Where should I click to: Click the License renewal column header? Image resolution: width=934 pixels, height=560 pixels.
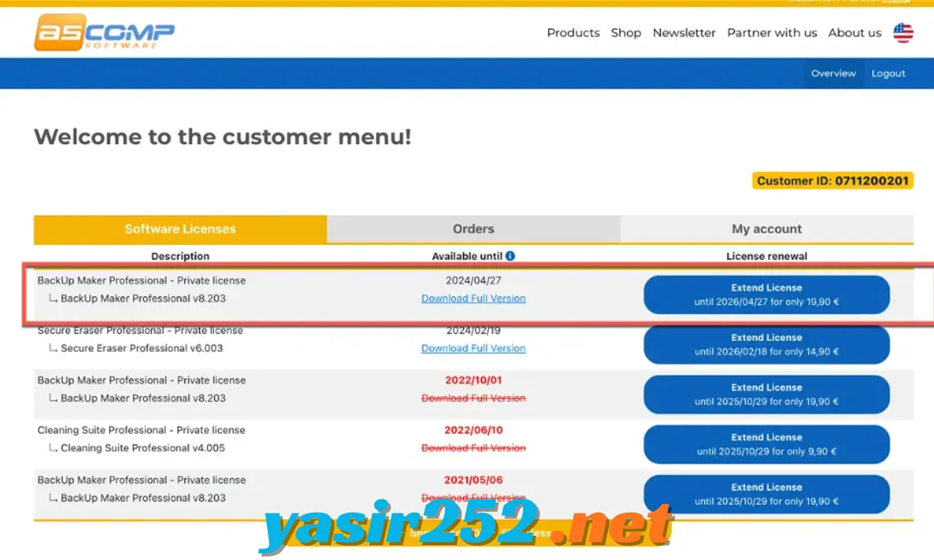pyautogui.click(x=767, y=256)
